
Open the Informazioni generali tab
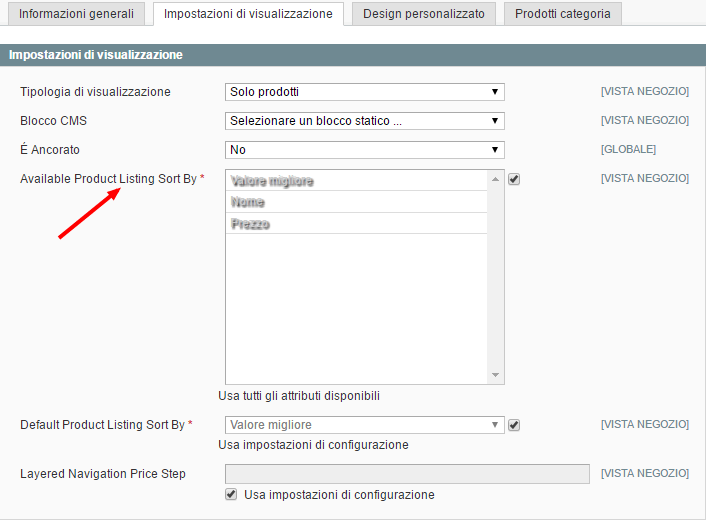click(77, 14)
